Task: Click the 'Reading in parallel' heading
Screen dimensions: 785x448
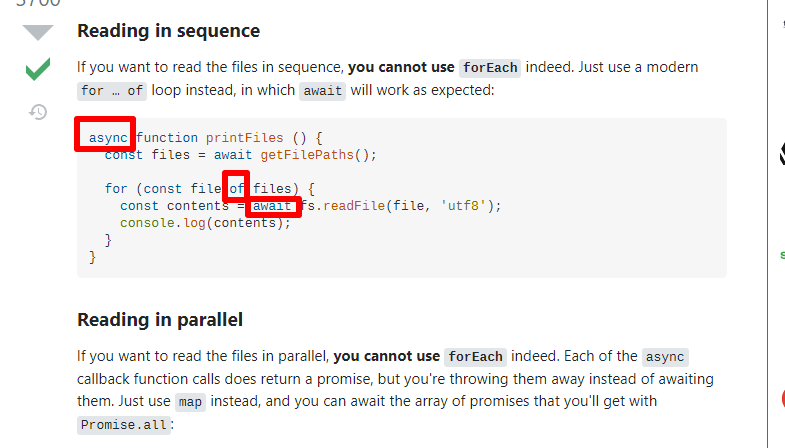Action: point(160,320)
